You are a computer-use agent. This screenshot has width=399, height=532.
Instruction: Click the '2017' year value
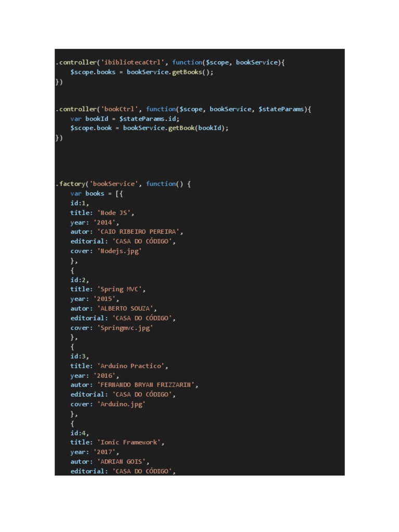[x=107, y=452]
